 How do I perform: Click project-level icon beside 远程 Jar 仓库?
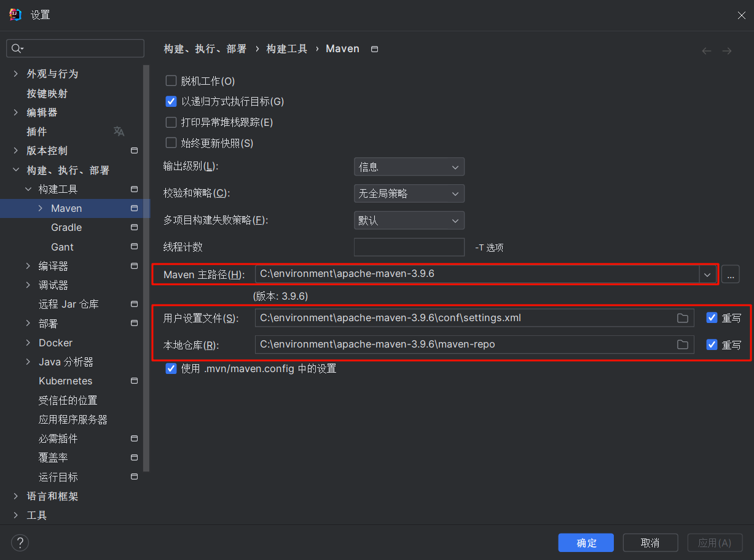[134, 304]
